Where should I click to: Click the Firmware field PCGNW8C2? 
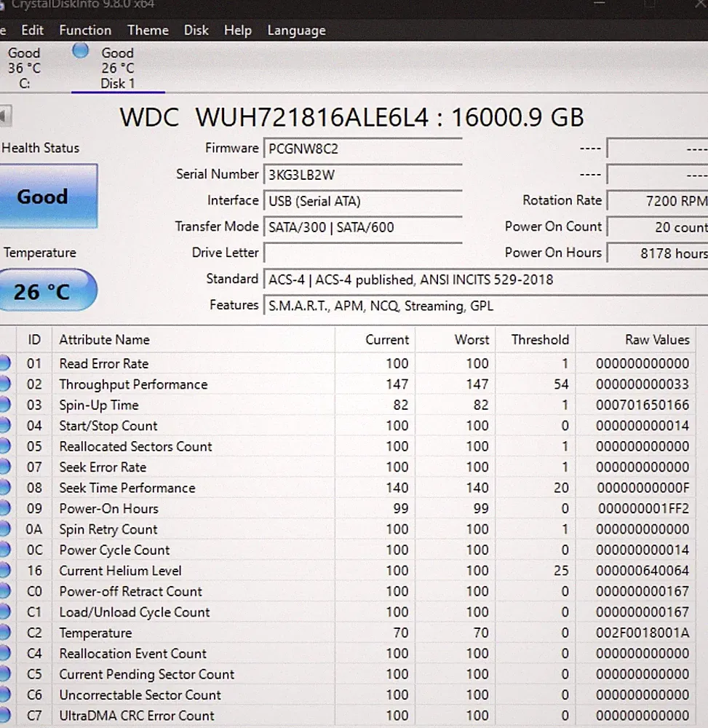[x=362, y=149]
